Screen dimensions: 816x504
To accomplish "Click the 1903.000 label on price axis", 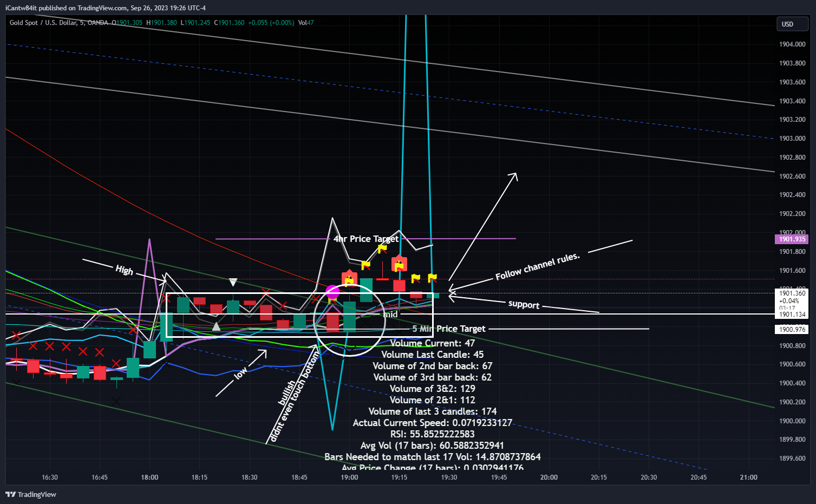I will coord(792,139).
